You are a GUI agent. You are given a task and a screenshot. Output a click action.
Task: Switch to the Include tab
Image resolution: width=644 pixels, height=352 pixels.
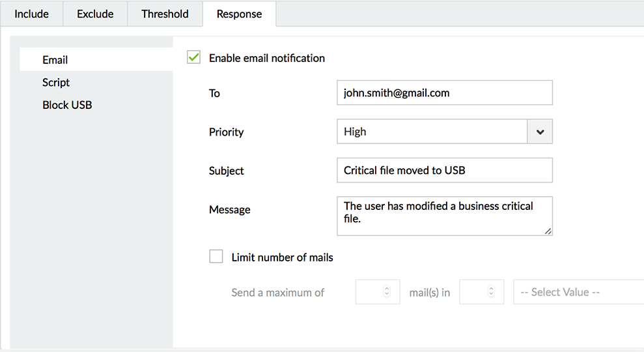31,14
